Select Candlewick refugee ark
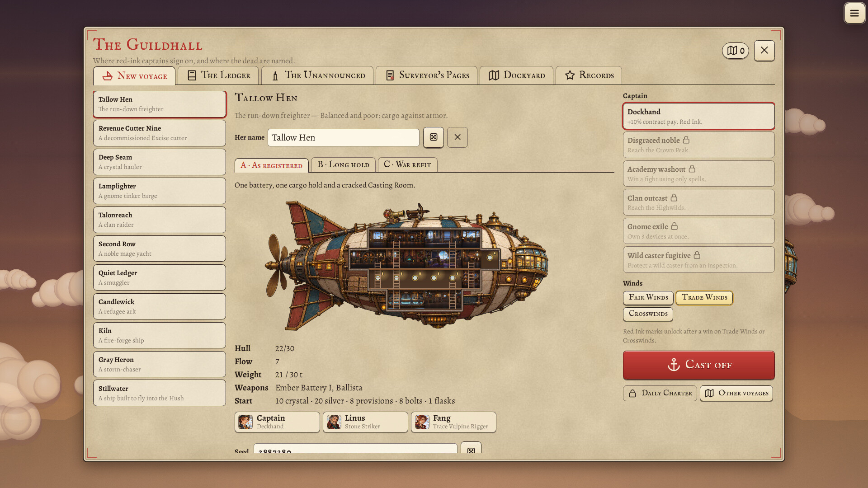The image size is (868, 488). point(159,306)
